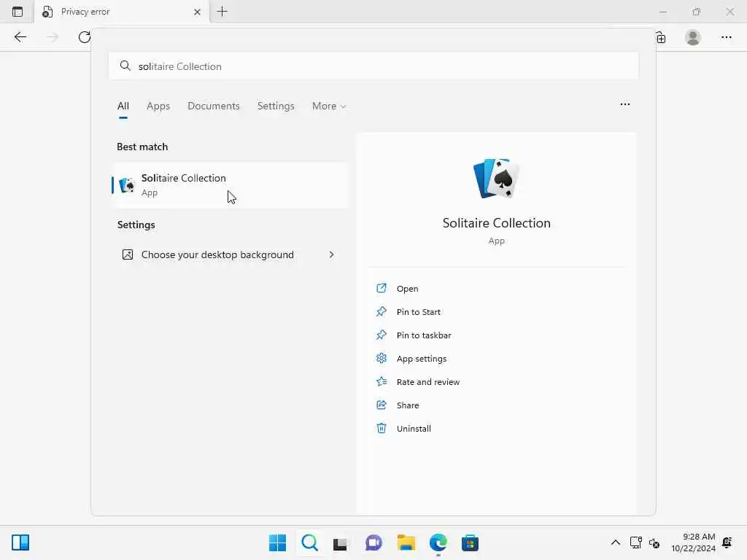The image size is (747, 560).
Task: Switch to the Settings search filter tab
Action: tap(276, 106)
